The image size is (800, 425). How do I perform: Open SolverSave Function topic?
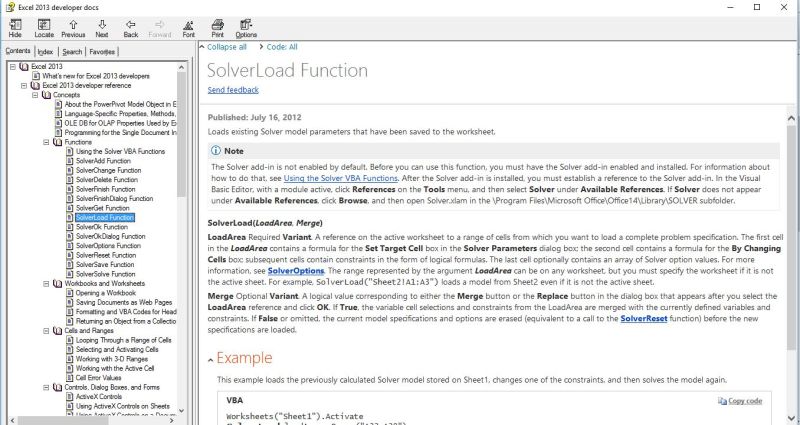click(105, 265)
